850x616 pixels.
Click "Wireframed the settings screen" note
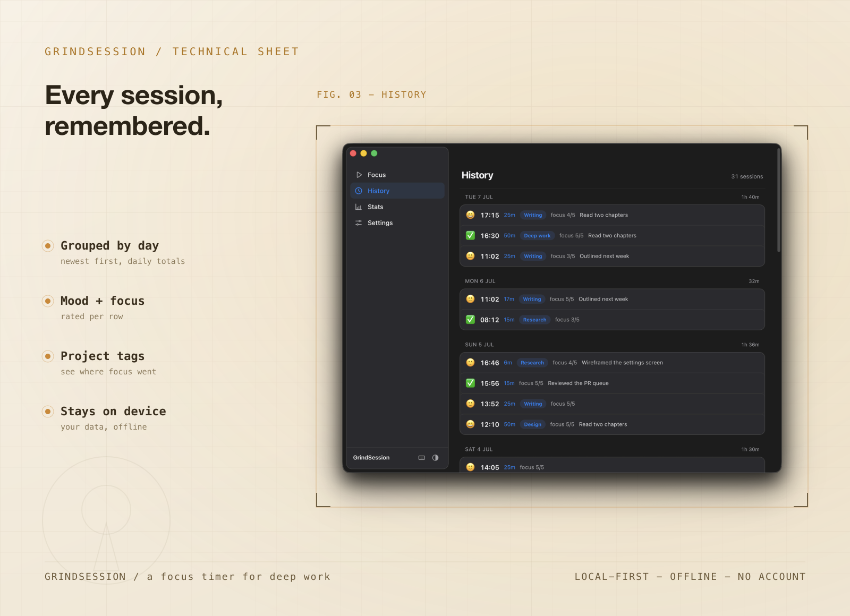(x=622, y=363)
